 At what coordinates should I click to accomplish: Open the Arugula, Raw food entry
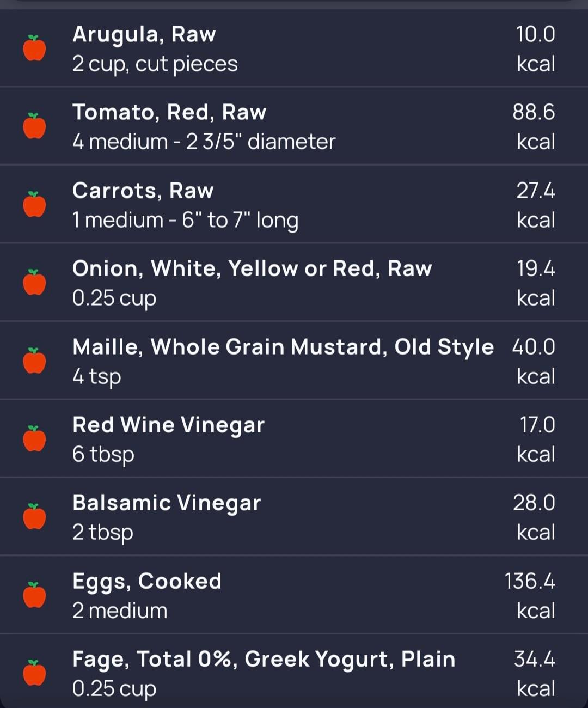coord(144,35)
